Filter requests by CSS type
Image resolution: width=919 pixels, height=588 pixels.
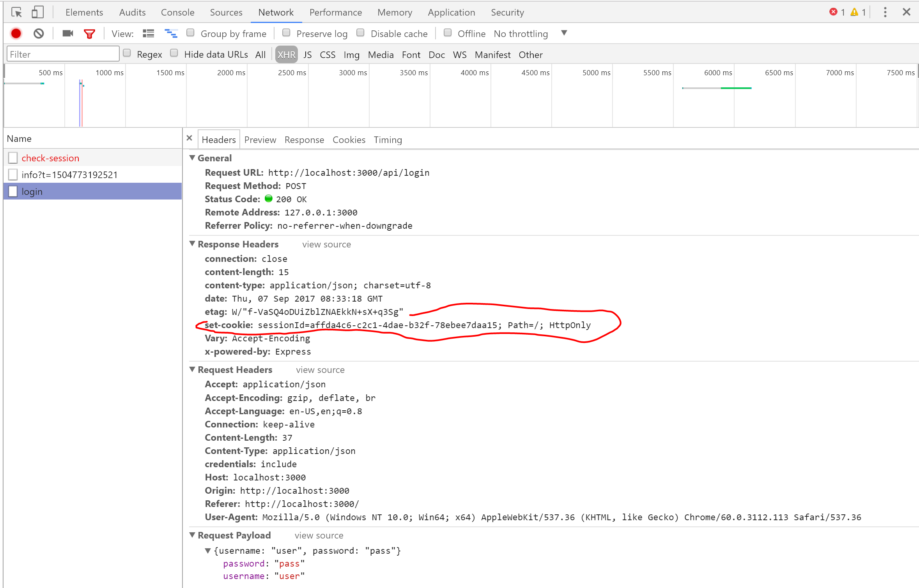(x=328, y=55)
